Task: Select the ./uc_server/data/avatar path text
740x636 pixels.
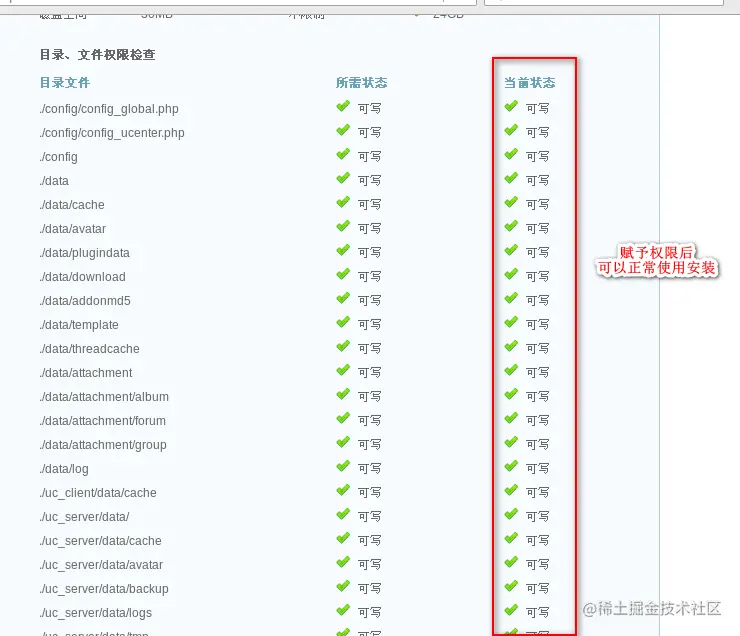Action: [101, 565]
